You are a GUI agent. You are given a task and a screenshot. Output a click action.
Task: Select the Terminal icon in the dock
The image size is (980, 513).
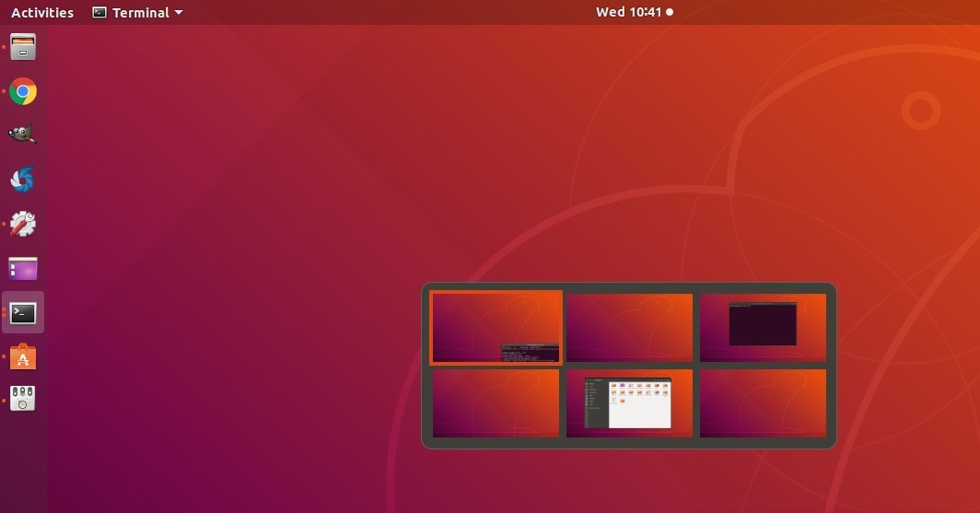(x=23, y=313)
